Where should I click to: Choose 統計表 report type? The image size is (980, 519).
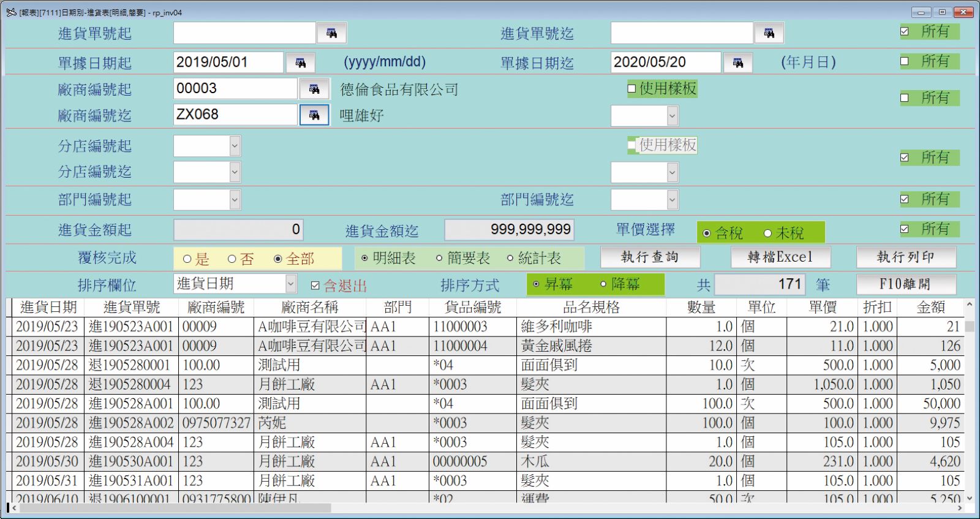tap(510, 259)
